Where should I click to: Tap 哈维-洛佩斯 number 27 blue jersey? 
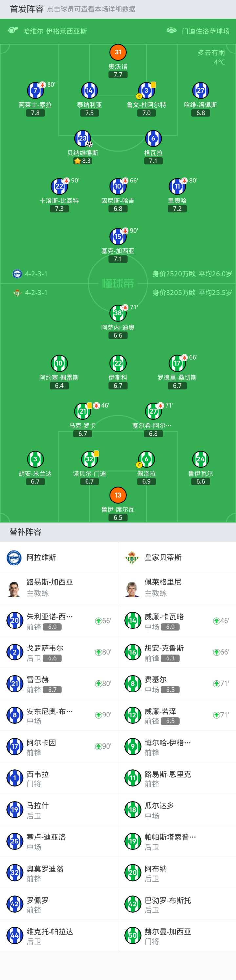pos(200,91)
